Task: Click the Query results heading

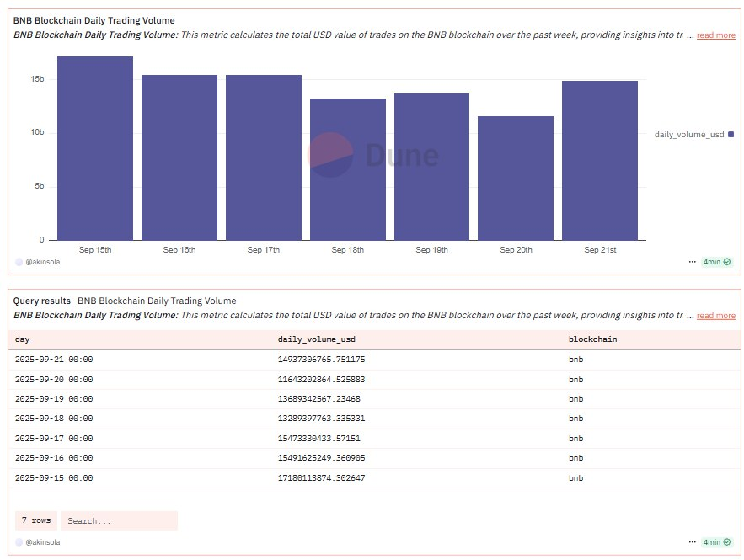Action: pos(42,301)
